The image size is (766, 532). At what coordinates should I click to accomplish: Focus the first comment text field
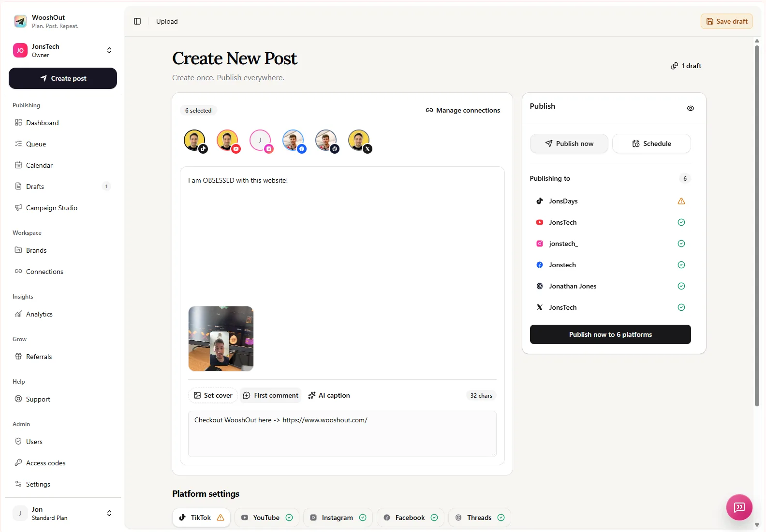(342, 434)
